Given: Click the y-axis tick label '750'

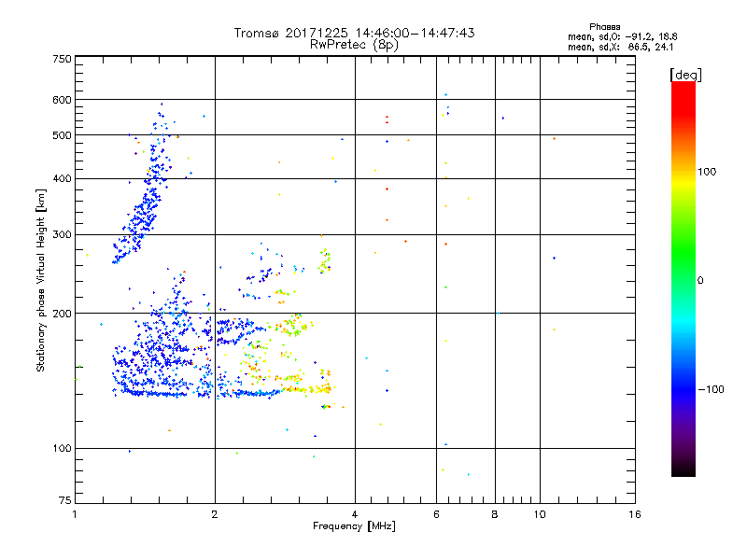Looking at the screenshot, I should (x=62, y=59).
